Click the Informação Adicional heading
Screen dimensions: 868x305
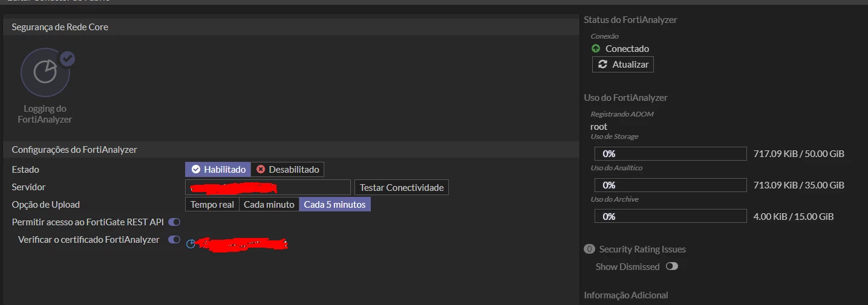pos(626,295)
